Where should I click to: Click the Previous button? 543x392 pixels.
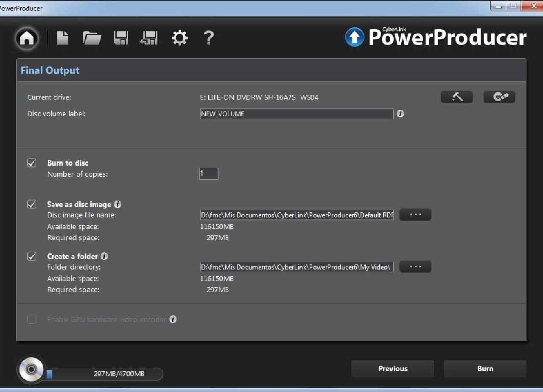coord(393,369)
